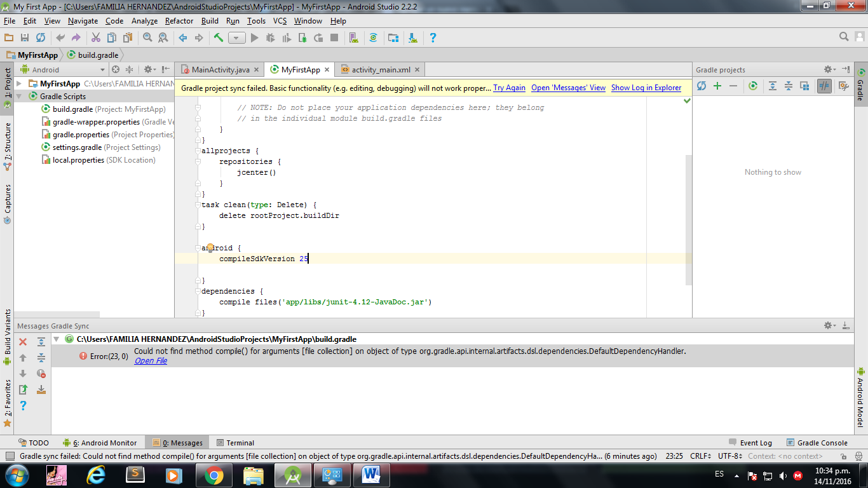
Task: Open the Terminal tool window button
Action: tap(235, 443)
